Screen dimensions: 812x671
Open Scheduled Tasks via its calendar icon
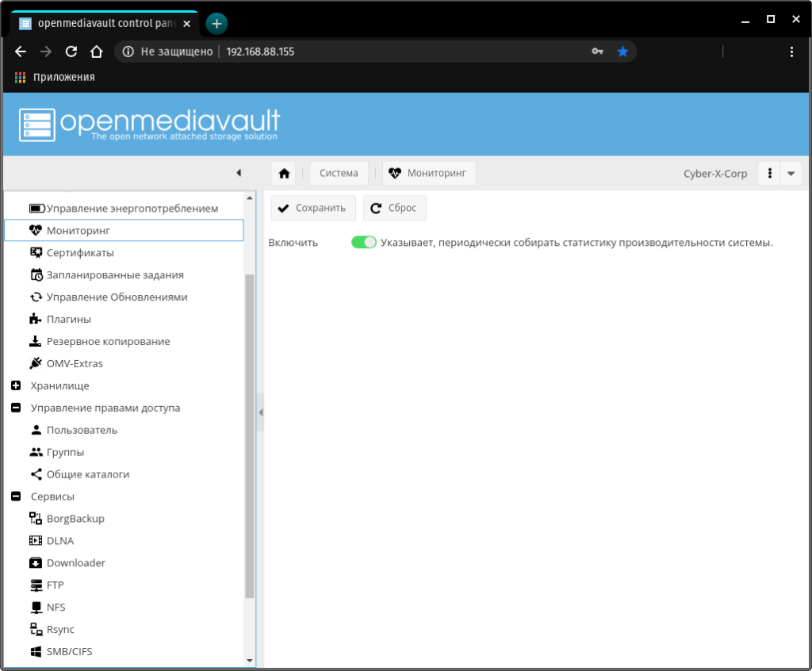click(x=36, y=275)
